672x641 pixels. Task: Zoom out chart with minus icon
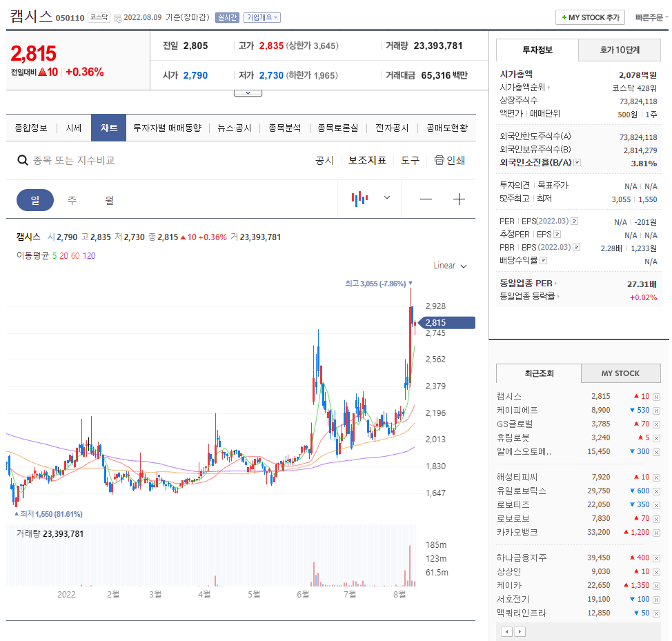[x=426, y=199]
